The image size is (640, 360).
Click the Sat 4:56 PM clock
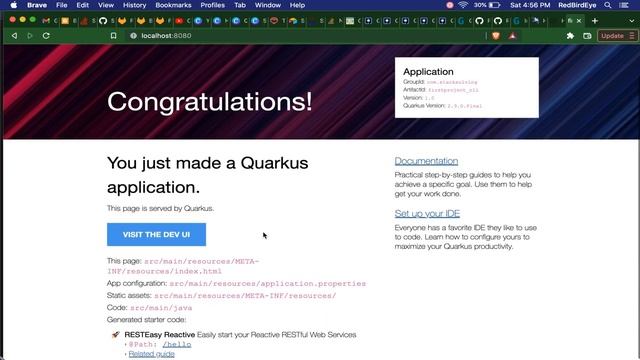click(x=530, y=5)
